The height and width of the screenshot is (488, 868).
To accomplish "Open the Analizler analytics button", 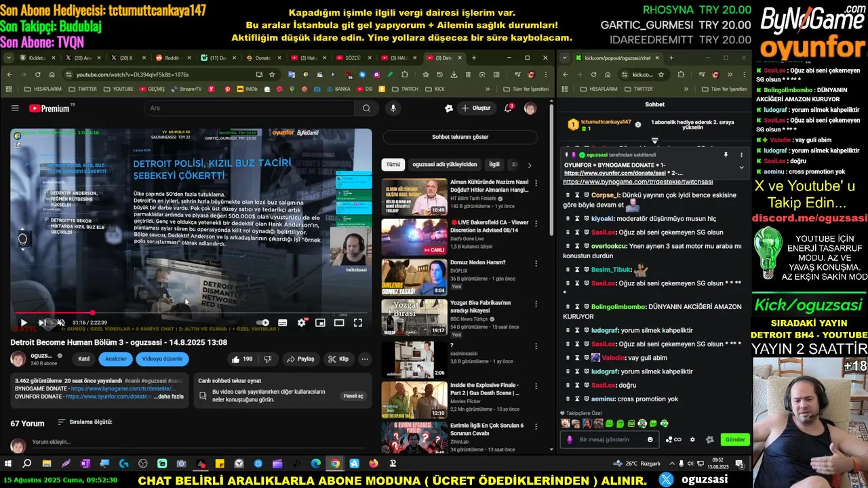I will click(x=116, y=359).
